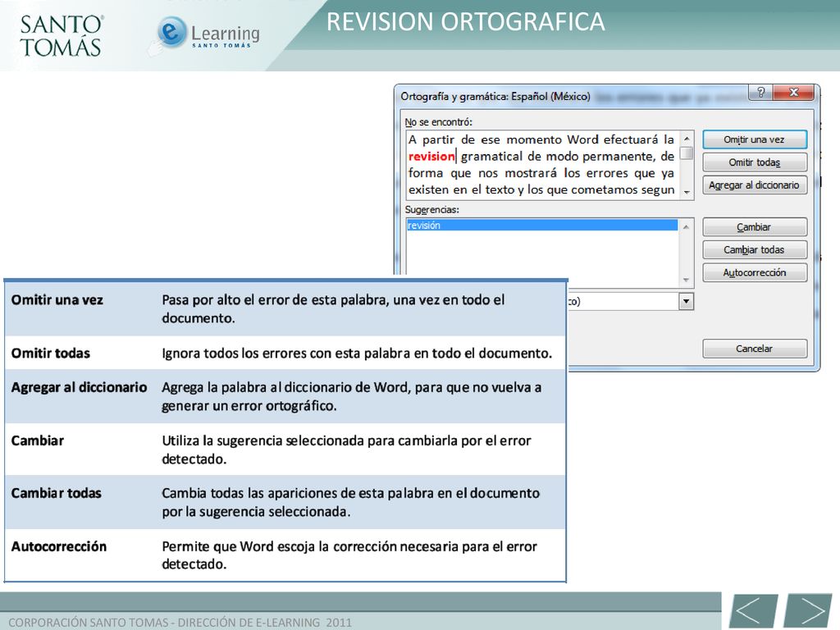The image size is (840, 630).
Task: Click the "Cambiar" table row label
Action: point(38,441)
